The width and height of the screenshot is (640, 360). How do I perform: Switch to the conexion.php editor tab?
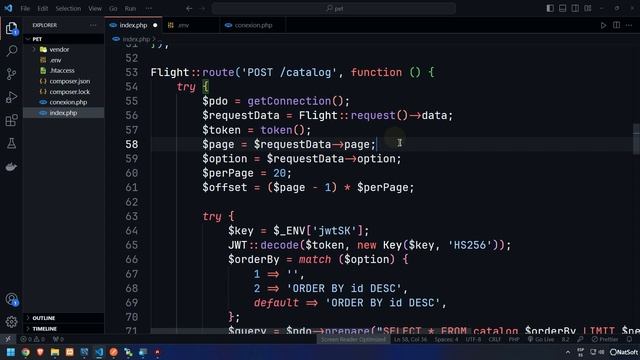pos(253,25)
